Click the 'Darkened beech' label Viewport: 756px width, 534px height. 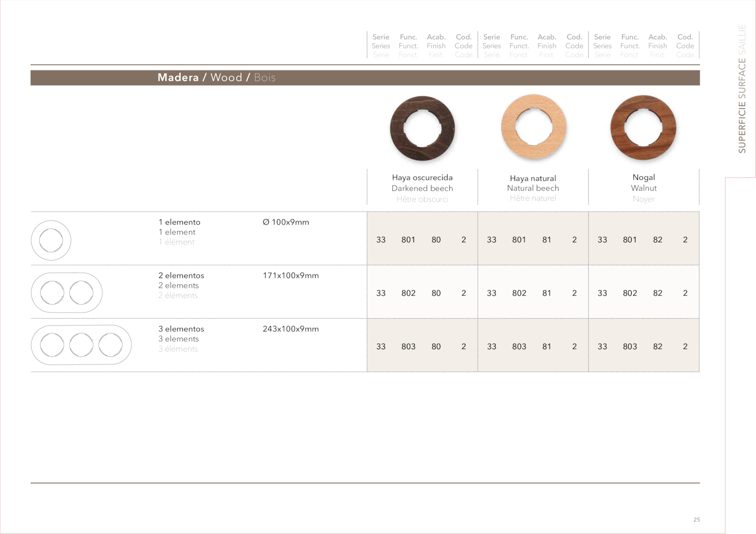click(422, 188)
